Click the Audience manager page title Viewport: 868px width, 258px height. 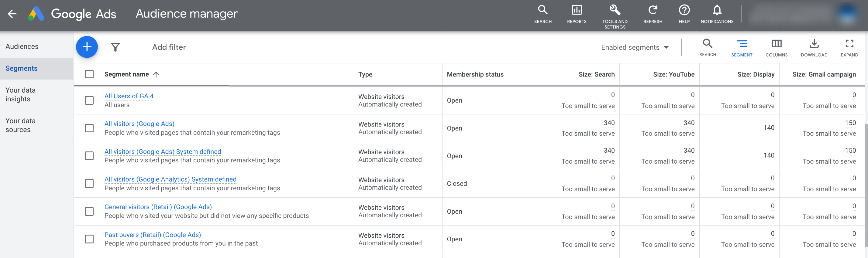point(186,14)
